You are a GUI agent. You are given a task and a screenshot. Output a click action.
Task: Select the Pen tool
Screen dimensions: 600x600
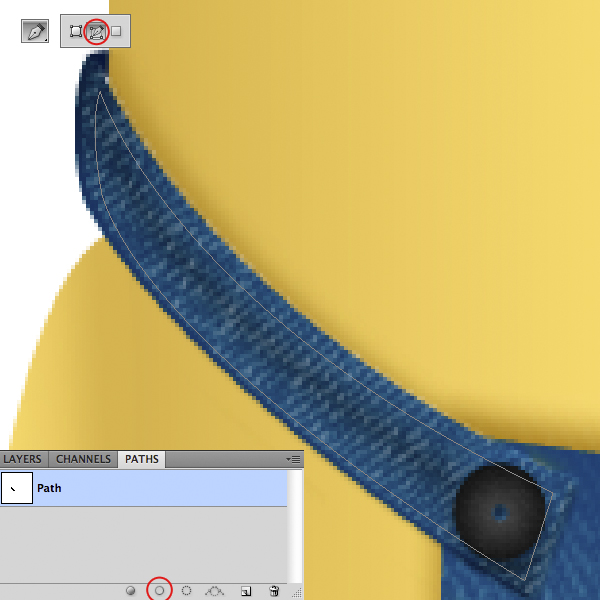coord(35,32)
